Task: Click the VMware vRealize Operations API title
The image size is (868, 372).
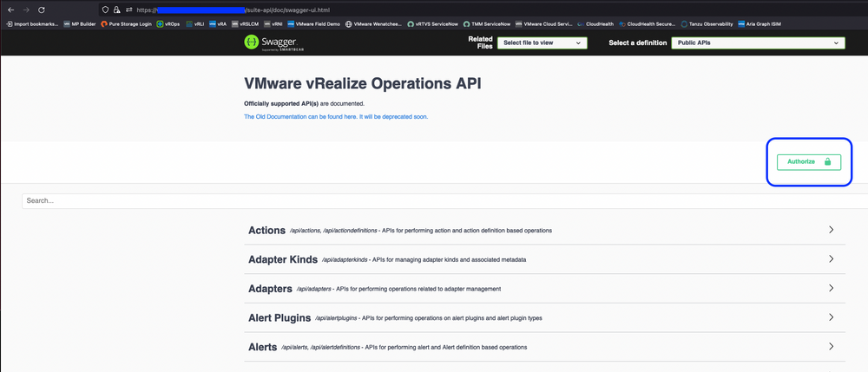Action: point(363,83)
